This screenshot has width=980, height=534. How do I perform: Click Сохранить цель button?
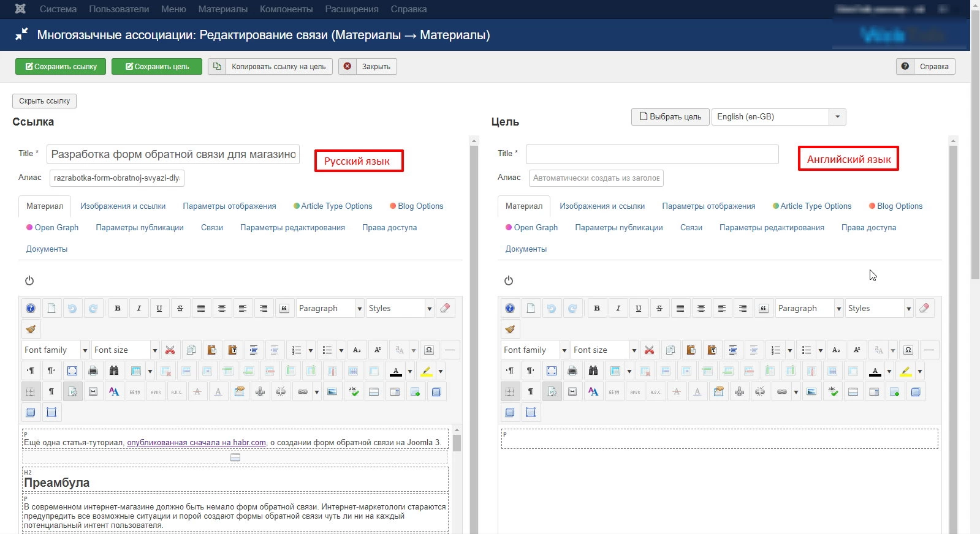(x=157, y=66)
